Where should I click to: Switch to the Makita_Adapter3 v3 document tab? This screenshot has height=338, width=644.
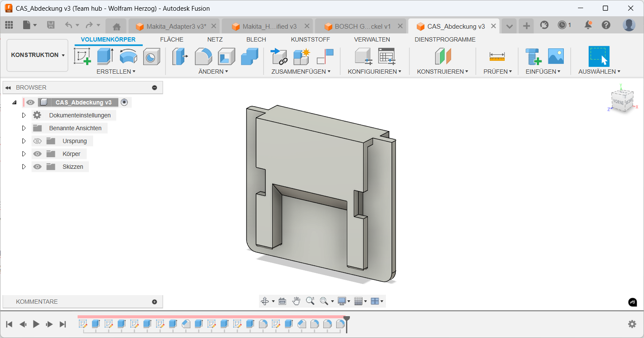(x=176, y=26)
